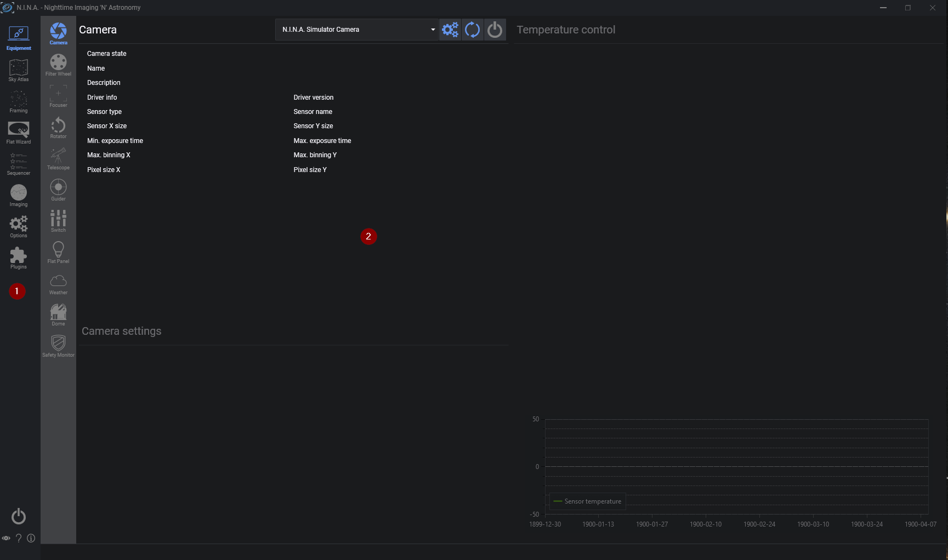
Task: Open the Framing assistant
Action: coord(19,101)
